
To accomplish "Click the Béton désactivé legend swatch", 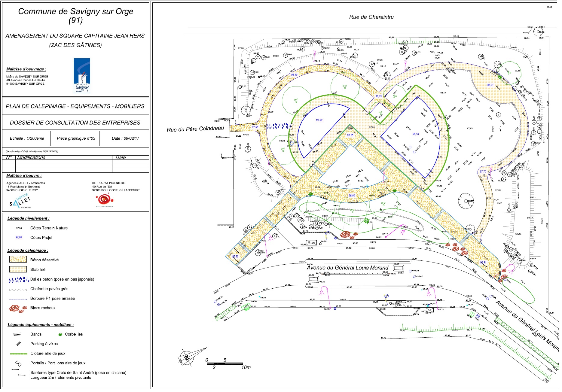I will pos(18,260).
